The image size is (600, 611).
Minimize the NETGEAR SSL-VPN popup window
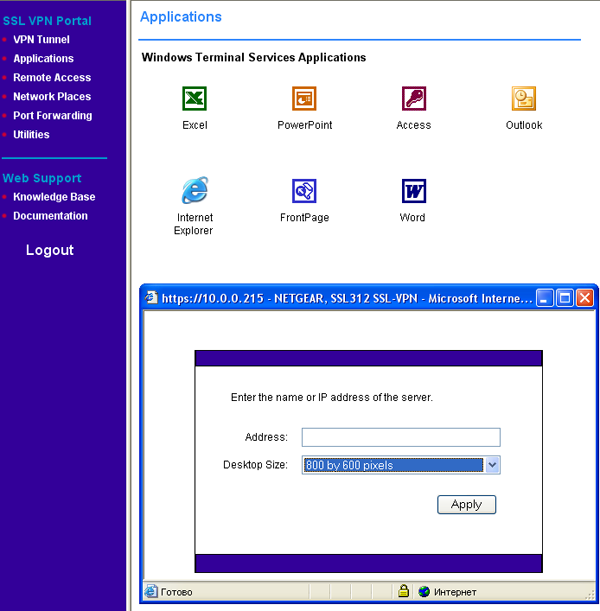[544, 298]
